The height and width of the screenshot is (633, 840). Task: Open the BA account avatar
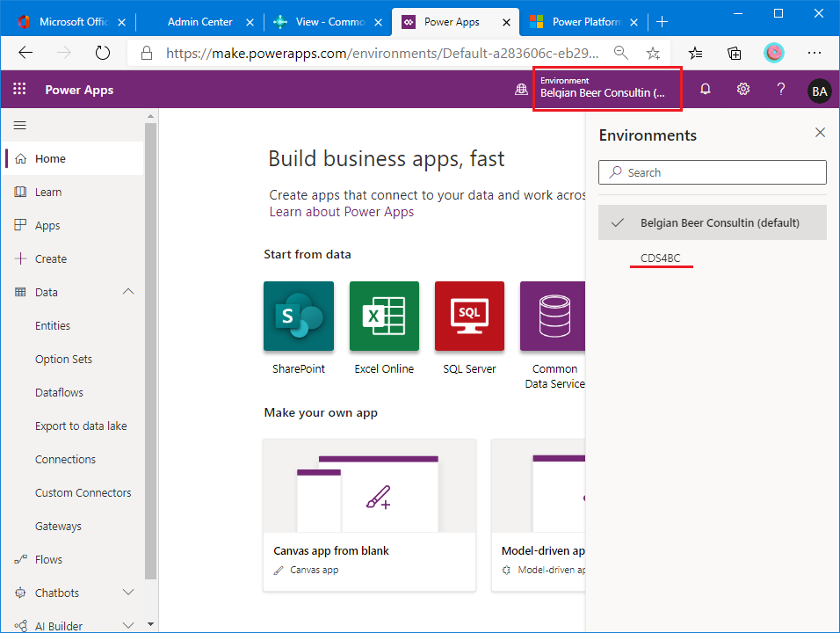[819, 91]
